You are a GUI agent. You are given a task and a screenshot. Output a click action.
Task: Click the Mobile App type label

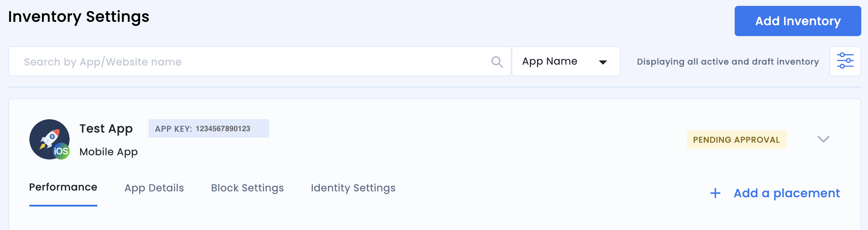pos(109,152)
